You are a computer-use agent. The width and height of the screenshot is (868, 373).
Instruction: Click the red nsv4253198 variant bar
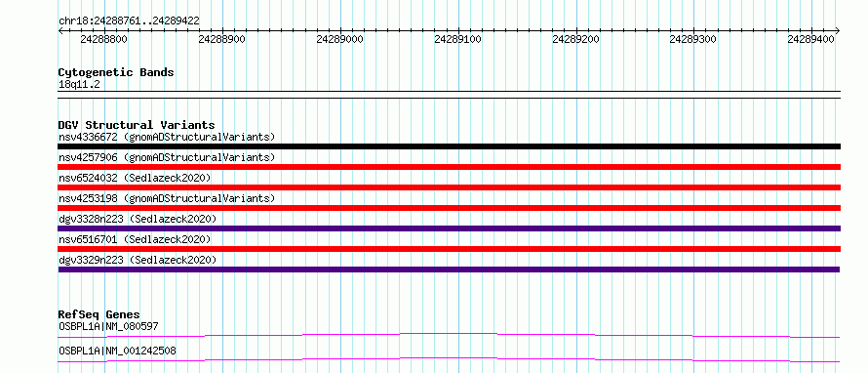449,208
